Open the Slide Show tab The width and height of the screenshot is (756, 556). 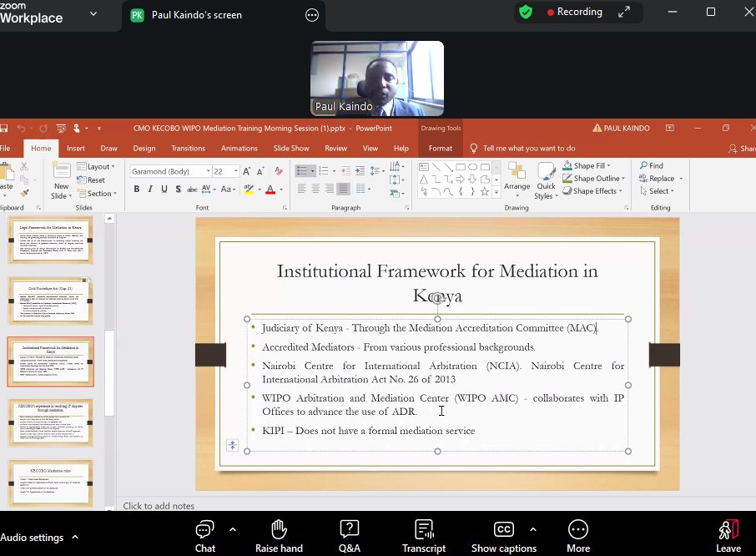coord(291,149)
